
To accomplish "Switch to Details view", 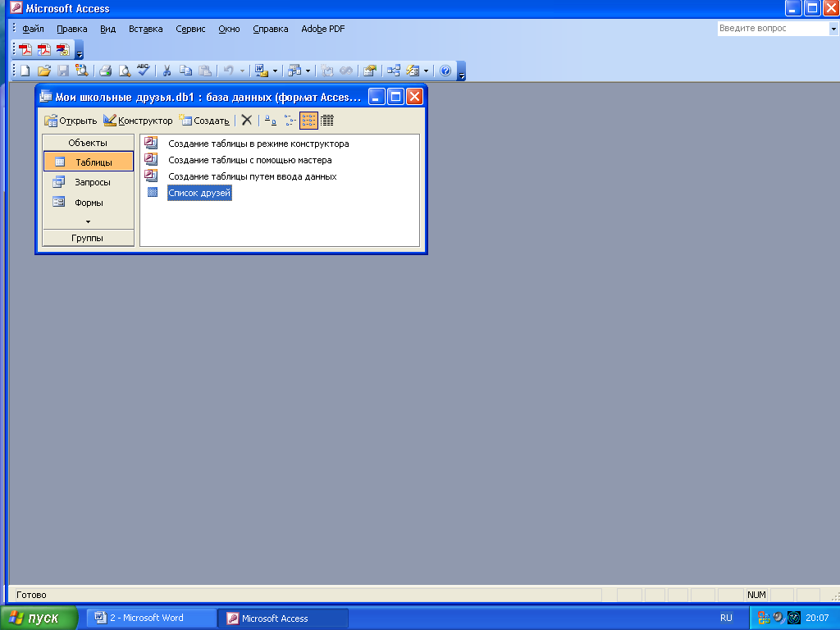I will [327, 121].
